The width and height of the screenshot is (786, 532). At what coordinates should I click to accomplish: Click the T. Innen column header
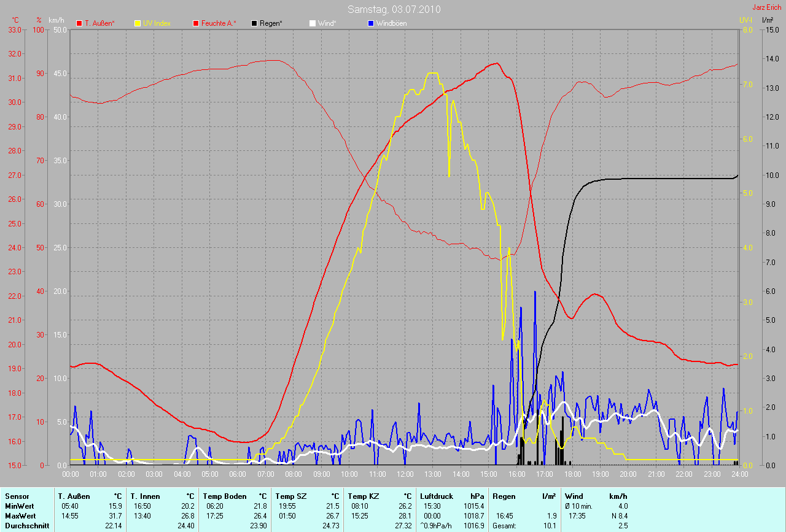tap(145, 496)
